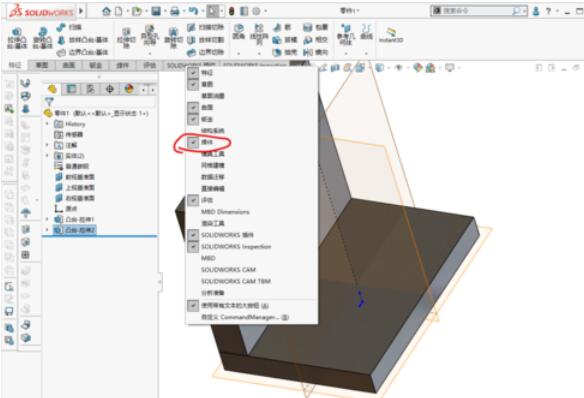Screen dimensions: 584x398
Task: Click the Rebuild traffic light icon
Action: [231, 11]
